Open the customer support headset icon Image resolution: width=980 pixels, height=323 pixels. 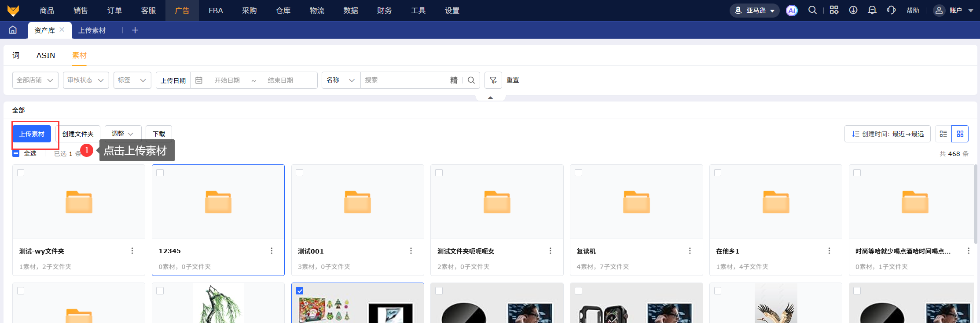[891, 10]
